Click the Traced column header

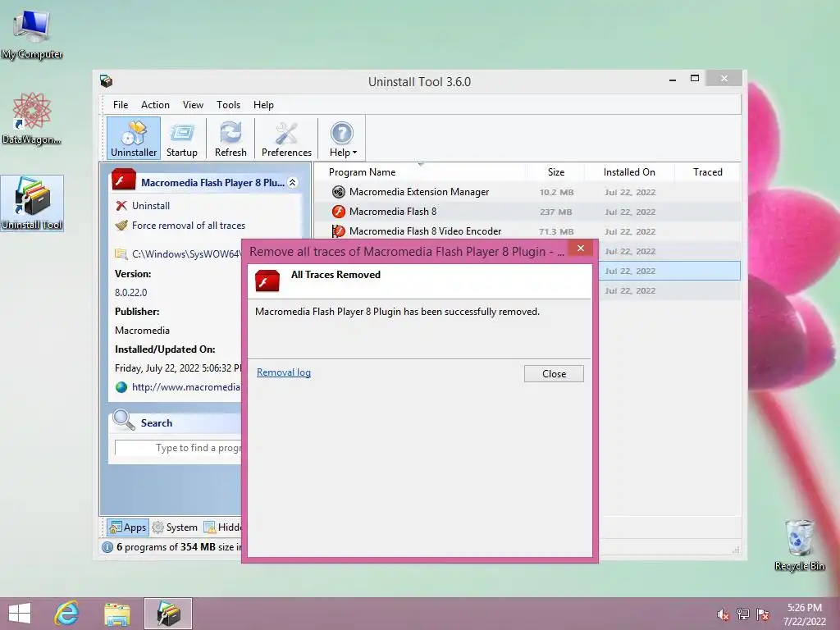708,172
